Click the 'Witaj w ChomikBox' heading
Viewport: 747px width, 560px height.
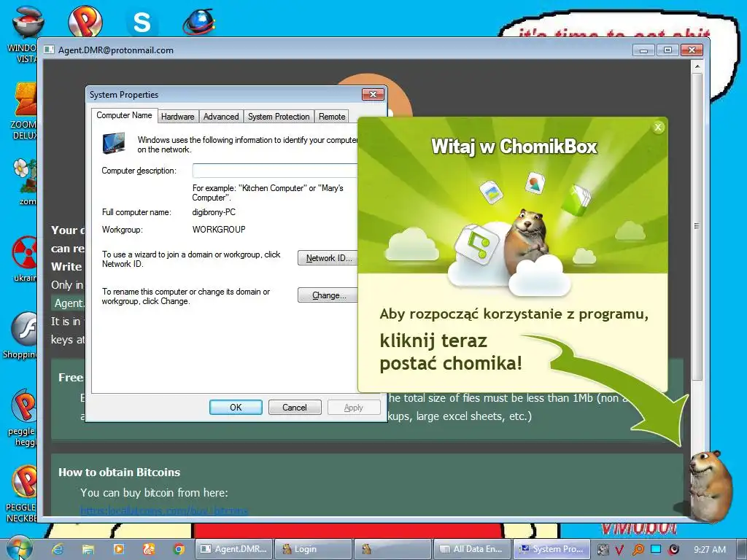coord(514,146)
